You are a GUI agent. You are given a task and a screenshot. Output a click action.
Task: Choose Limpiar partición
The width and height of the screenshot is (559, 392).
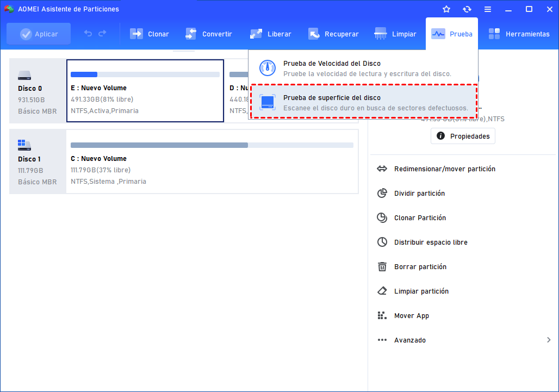[421, 291]
